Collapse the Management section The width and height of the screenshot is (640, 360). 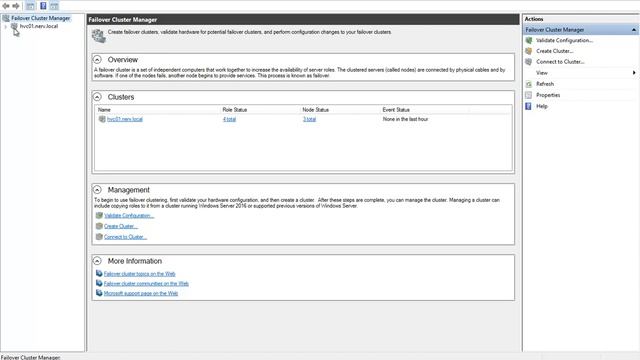click(97, 190)
